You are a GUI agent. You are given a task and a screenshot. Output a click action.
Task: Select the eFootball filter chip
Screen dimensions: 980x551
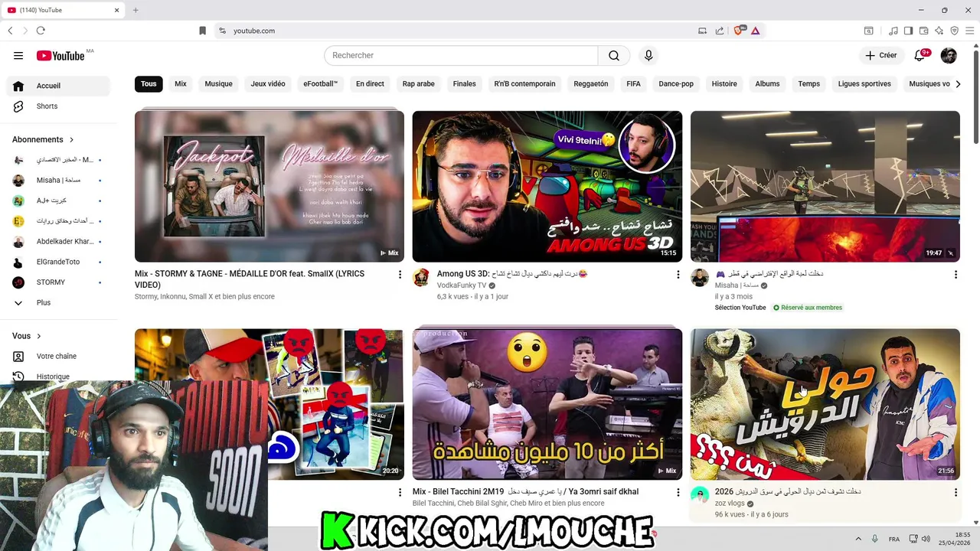click(x=320, y=84)
